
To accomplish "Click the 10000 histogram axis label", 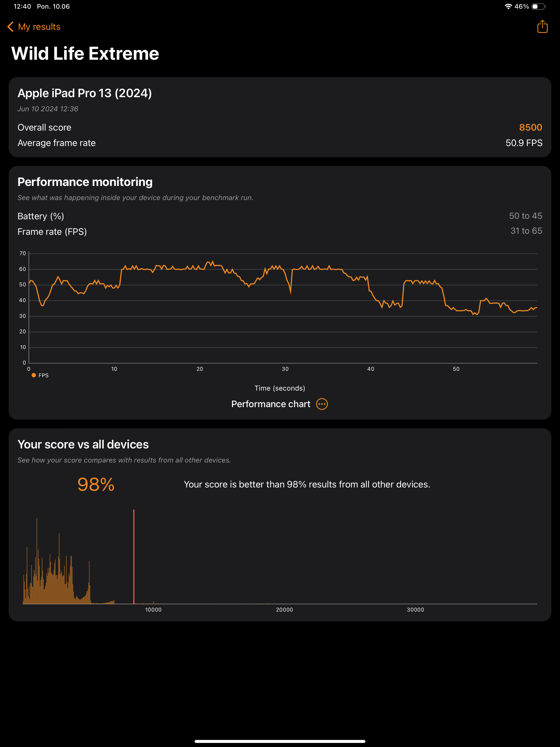I will click(153, 610).
